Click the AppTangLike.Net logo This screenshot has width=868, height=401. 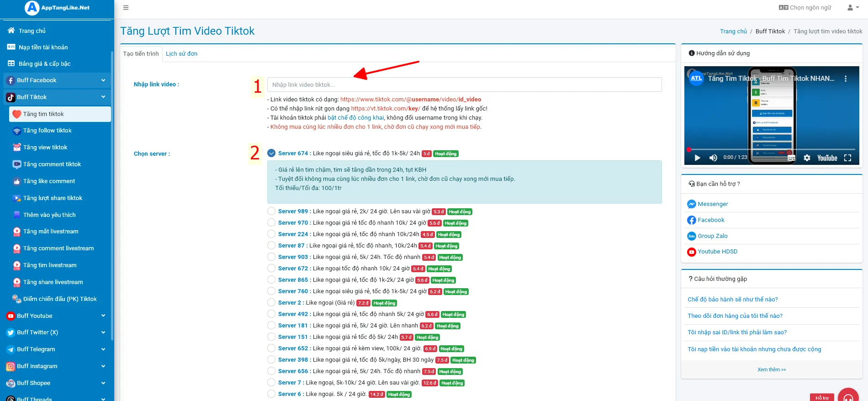(x=58, y=8)
